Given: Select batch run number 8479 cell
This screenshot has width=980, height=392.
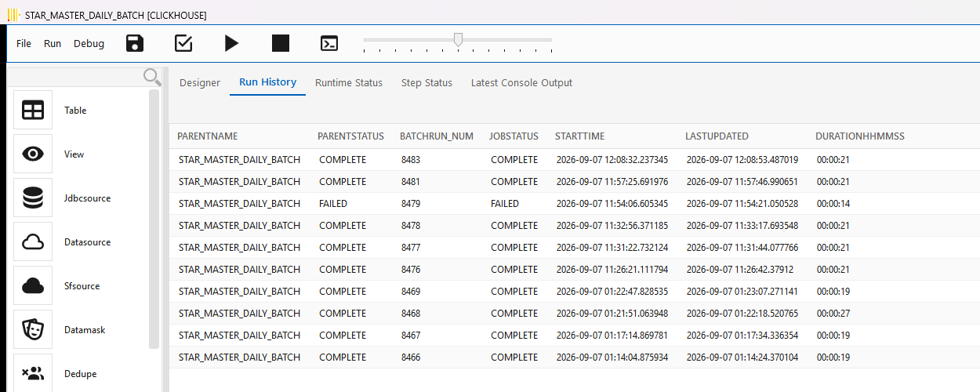Looking at the screenshot, I should click(411, 204).
